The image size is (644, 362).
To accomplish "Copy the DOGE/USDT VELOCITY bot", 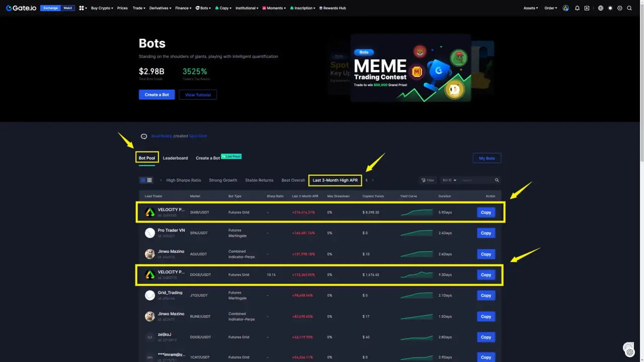I will (486, 275).
